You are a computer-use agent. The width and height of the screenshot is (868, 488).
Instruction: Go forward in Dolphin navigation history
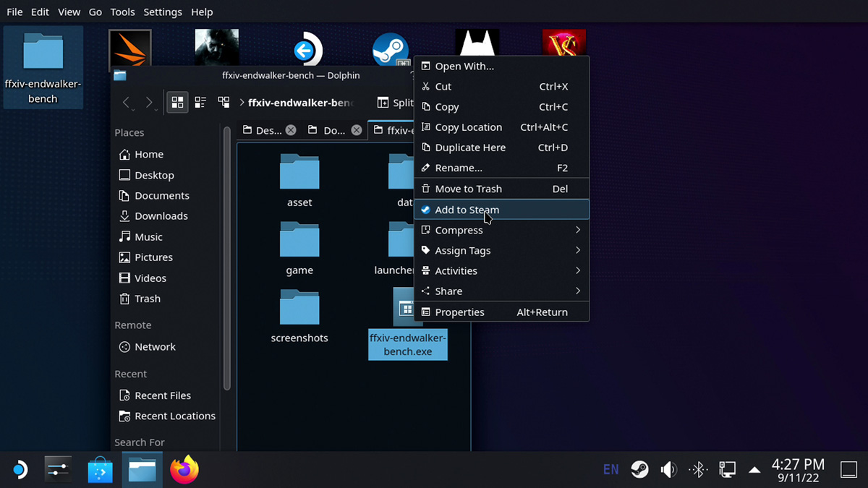coord(149,103)
